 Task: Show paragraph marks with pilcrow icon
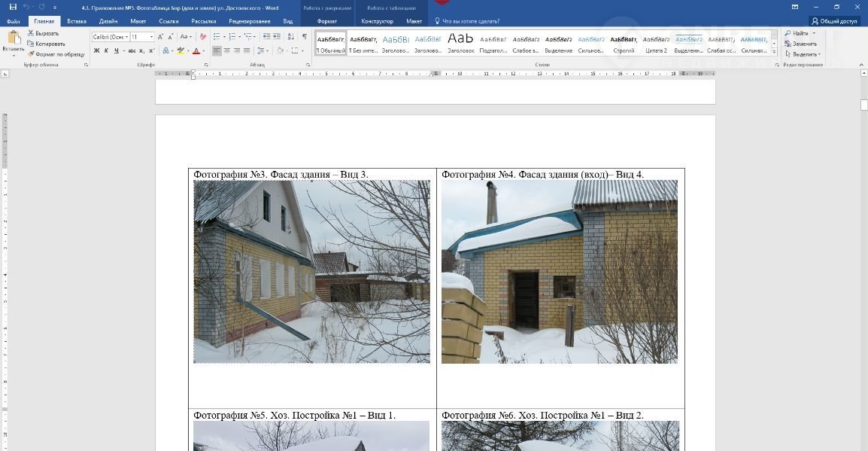304,36
